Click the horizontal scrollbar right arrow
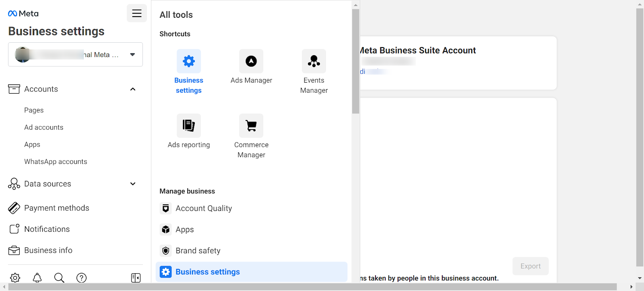 click(631, 287)
